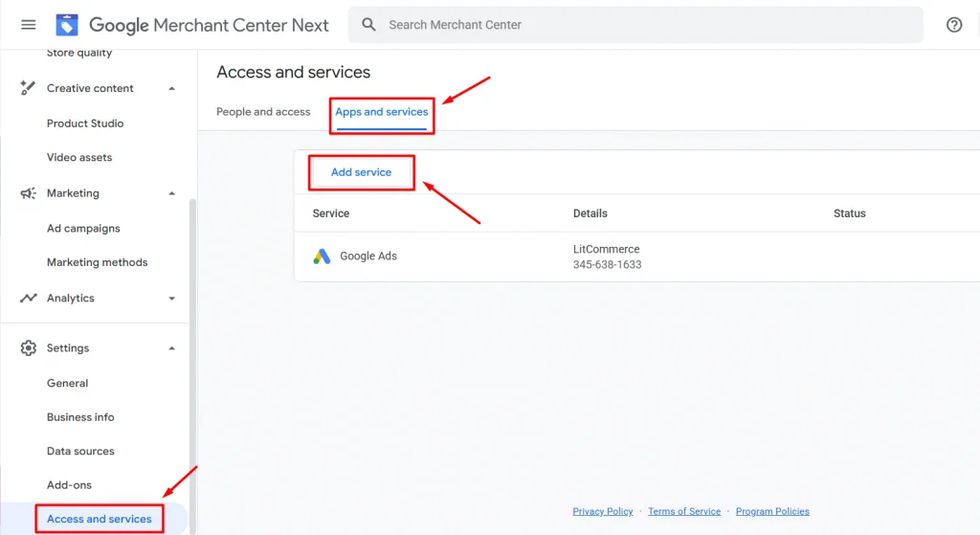Screen dimensions: 980x535
Task: Click the Analytics section label
Action: (x=70, y=298)
